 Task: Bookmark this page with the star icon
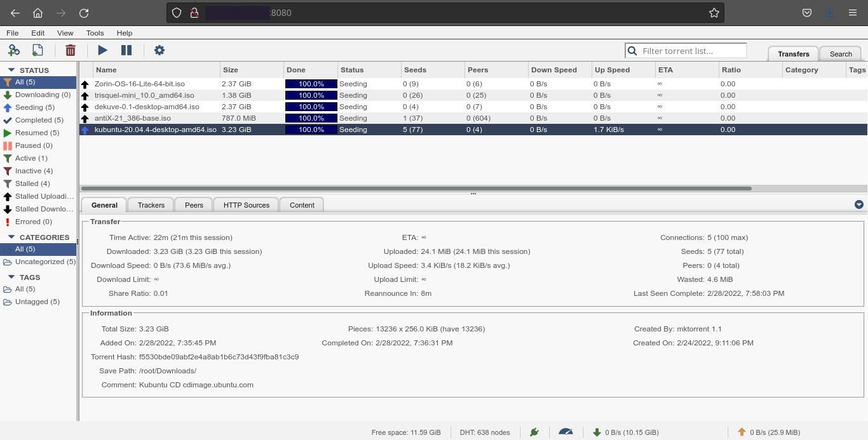click(x=714, y=13)
